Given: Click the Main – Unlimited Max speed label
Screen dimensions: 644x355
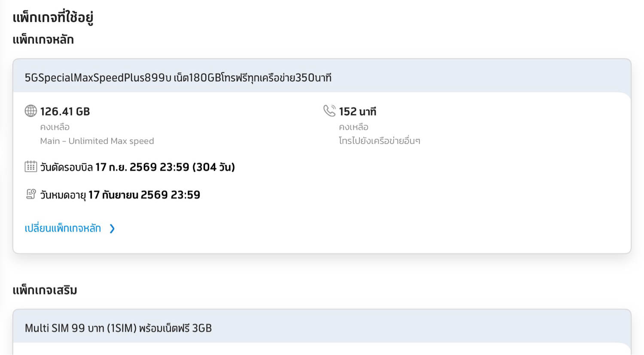Looking at the screenshot, I should tap(97, 141).
